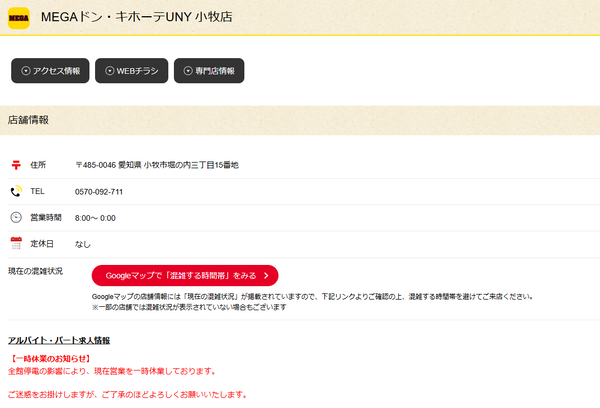This screenshot has width=600, height=408.
Task: Click the circled arrow icon in アクセス情報 button
Action: point(26,71)
